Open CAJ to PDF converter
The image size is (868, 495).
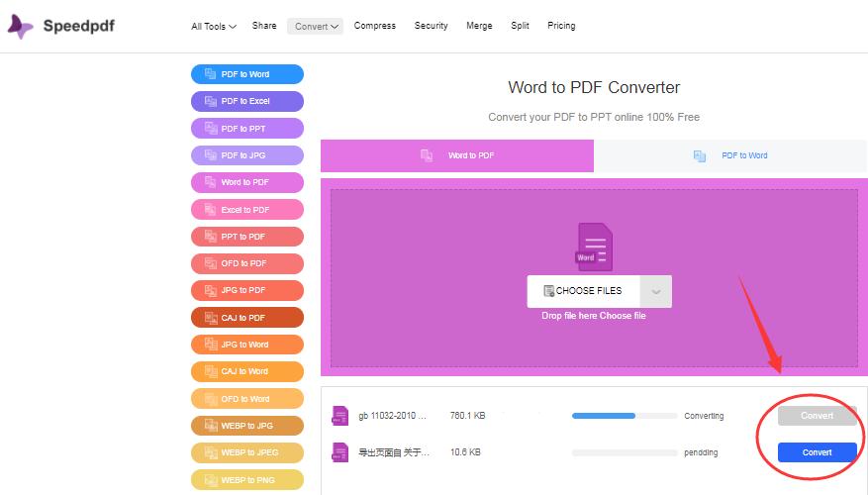[247, 318]
